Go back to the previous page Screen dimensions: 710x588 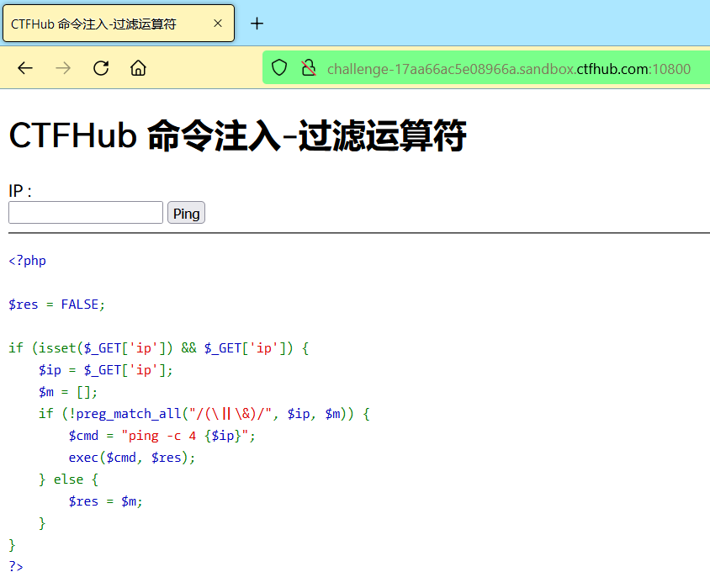click(x=25, y=68)
